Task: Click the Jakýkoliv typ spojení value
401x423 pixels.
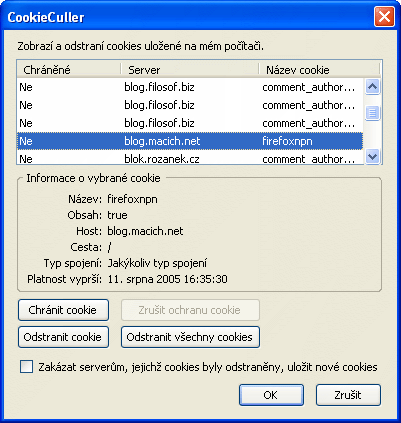Action: [x=157, y=263]
